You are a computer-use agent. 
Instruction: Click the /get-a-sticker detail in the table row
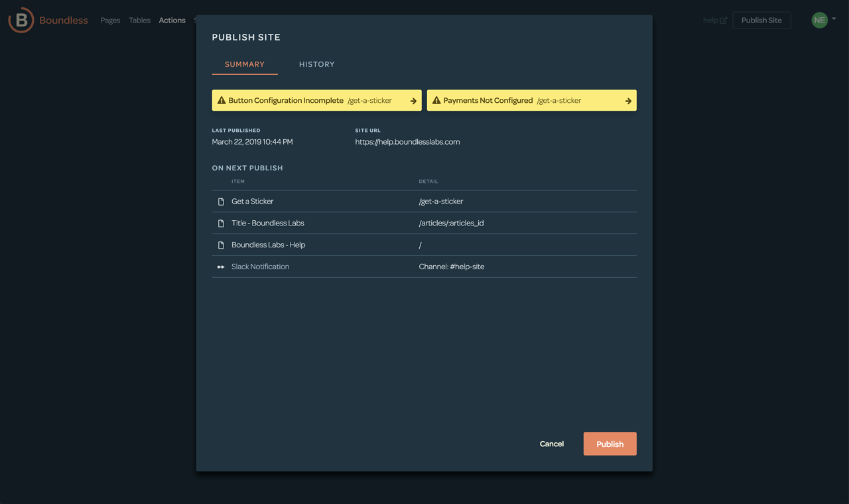coord(441,202)
